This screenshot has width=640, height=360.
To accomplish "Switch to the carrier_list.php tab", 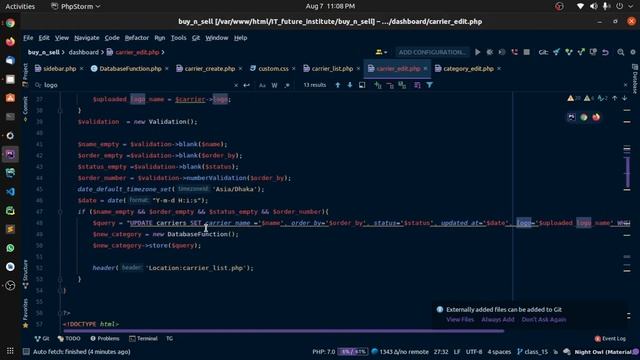I will tap(332, 69).
